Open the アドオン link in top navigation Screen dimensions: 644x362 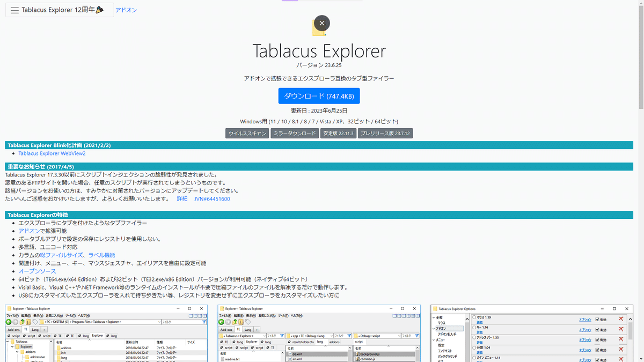pyautogui.click(x=126, y=10)
